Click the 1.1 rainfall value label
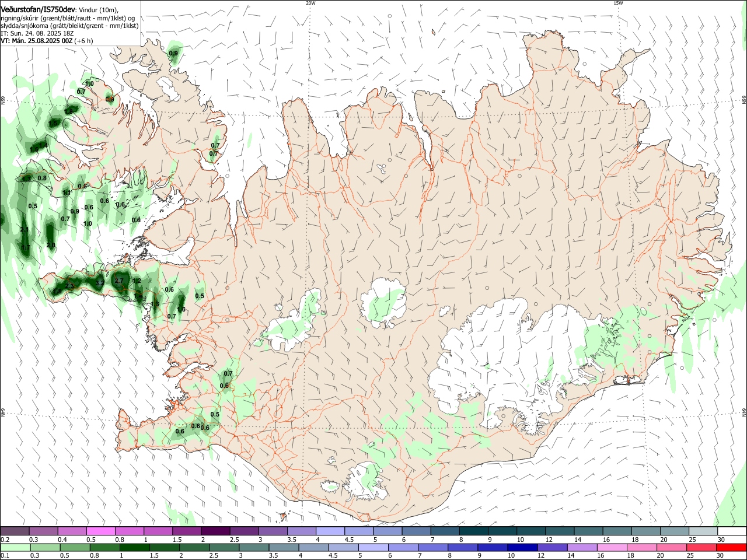This screenshot has width=747, height=560. pos(67,192)
